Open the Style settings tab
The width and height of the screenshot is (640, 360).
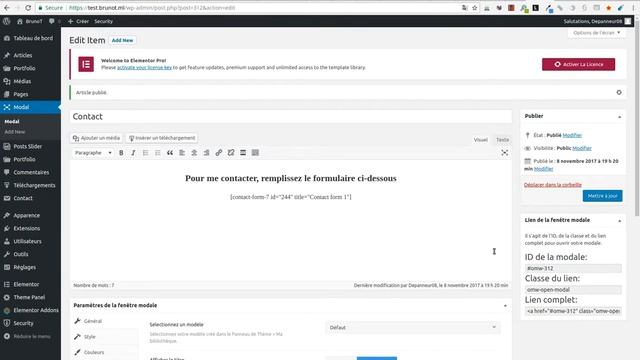coord(89,337)
